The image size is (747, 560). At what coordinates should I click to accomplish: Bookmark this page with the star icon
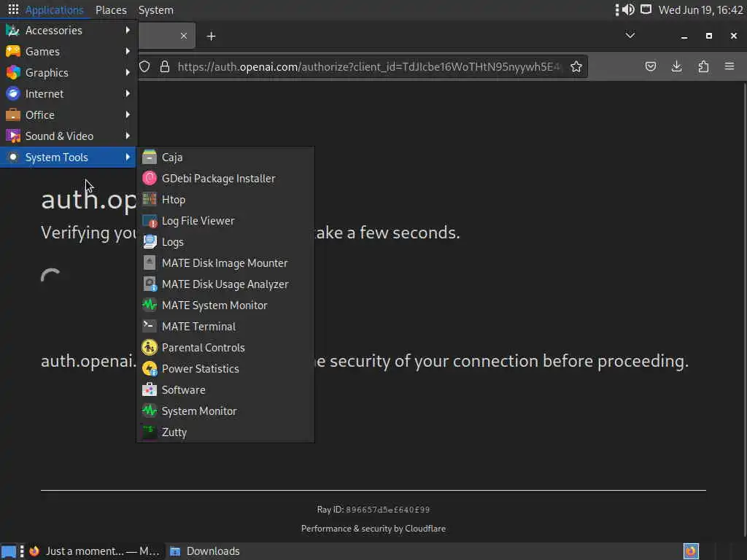[x=576, y=66]
